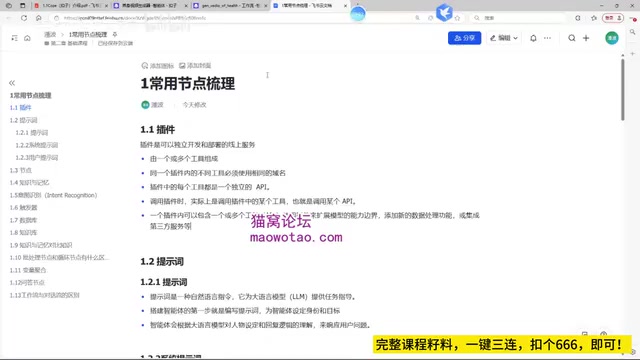Click the parent breadcrumb before 1常用节点梳理
Image resolution: width=640 pixels, height=360 pixels.
50,34
